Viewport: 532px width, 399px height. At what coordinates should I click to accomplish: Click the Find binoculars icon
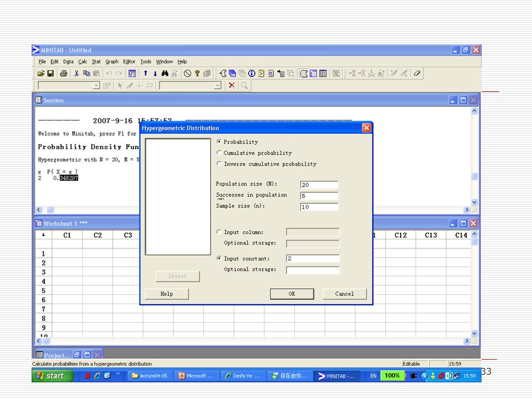(x=165, y=73)
